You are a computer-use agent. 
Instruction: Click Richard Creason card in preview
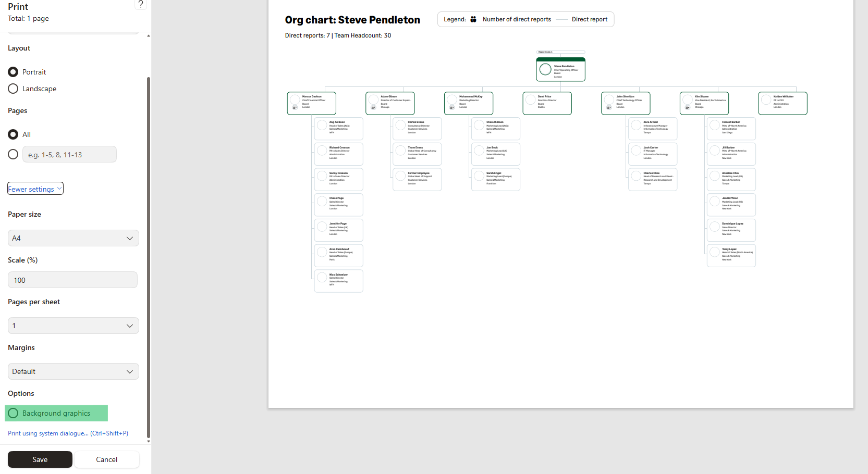(x=339, y=154)
